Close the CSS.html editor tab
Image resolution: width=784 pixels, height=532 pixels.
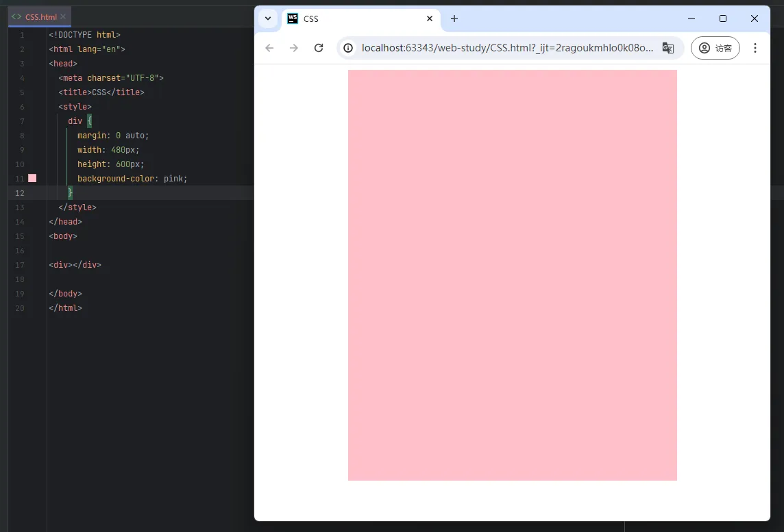tap(63, 16)
